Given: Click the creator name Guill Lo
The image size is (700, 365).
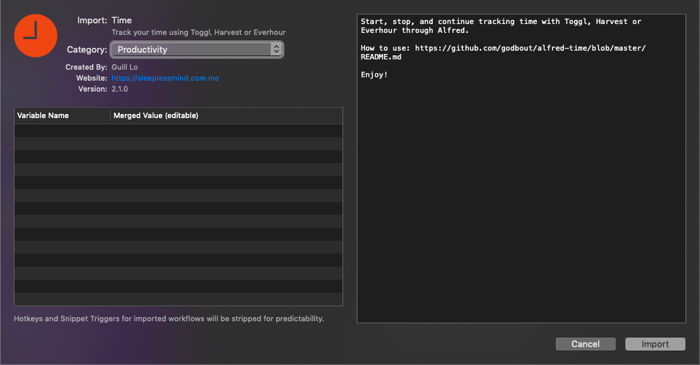Looking at the screenshot, I should pyautogui.click(x=125, y=67).
